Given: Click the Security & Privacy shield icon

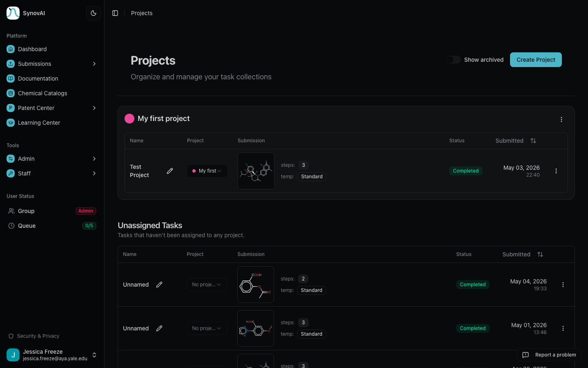Looking at the screenshot, I should click(x=11, y=336).
